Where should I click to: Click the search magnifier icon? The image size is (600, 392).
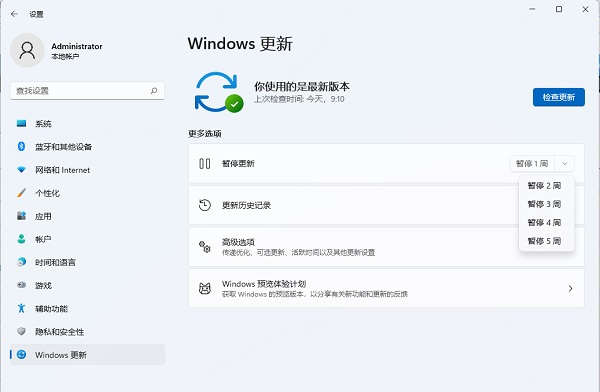click(x=154, y=91)
